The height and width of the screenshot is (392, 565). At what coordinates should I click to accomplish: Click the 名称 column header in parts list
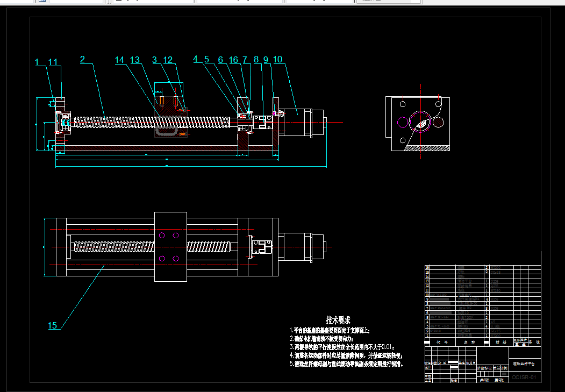pos(469,343)
